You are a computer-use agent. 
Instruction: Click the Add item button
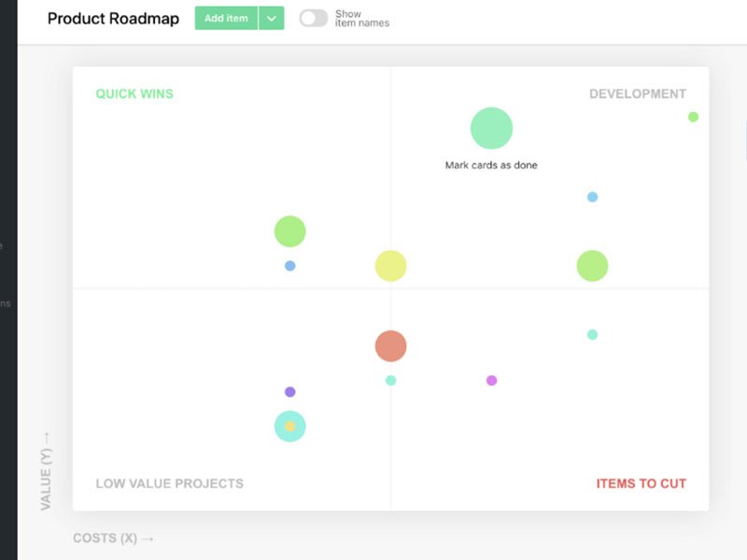click(x=226, y=18)
